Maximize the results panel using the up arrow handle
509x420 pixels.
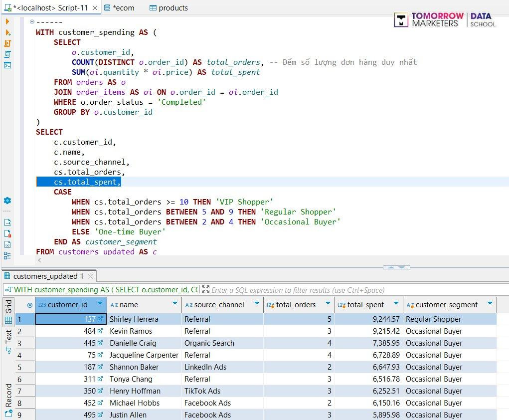pyautogui.click(x=391, y=267)
